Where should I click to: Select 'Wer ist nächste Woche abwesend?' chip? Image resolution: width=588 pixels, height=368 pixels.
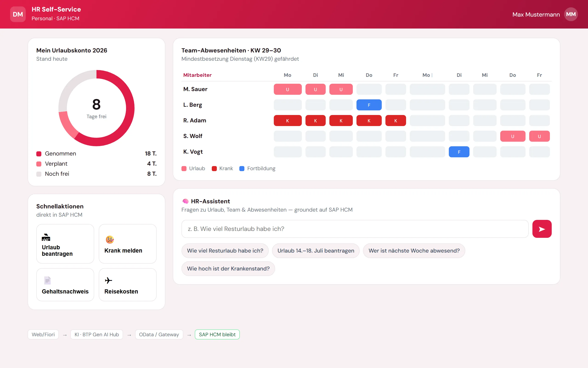414,251
